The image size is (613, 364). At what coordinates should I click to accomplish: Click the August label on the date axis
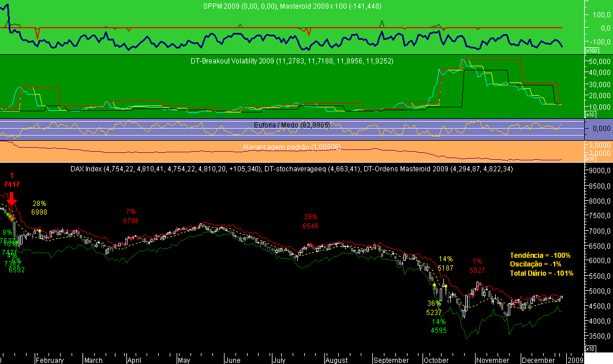[337, 360]
